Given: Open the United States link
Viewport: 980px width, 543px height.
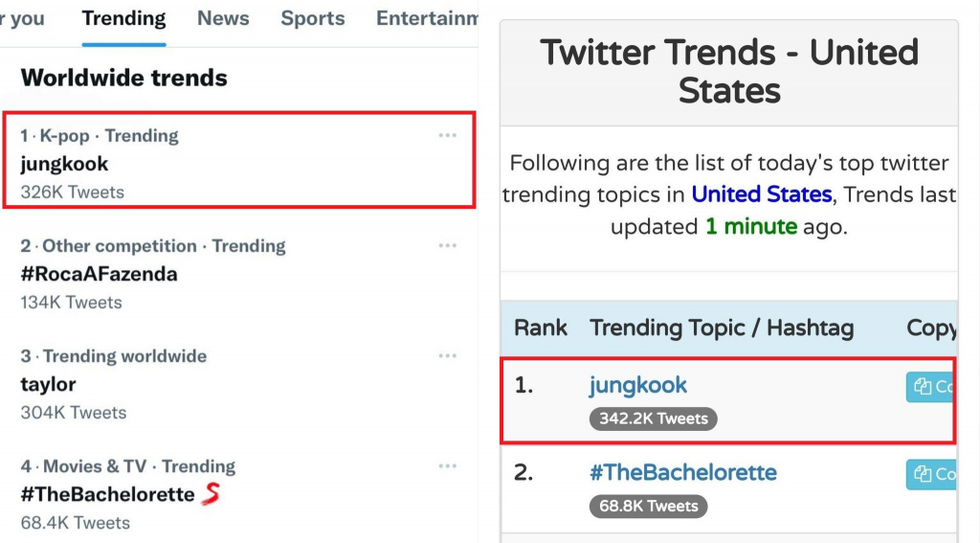Looking at the screenshot, I should tap(761, 193).
